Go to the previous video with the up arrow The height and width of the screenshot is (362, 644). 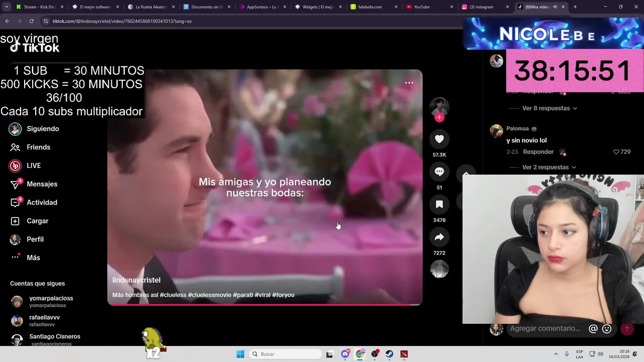point(466,174)
